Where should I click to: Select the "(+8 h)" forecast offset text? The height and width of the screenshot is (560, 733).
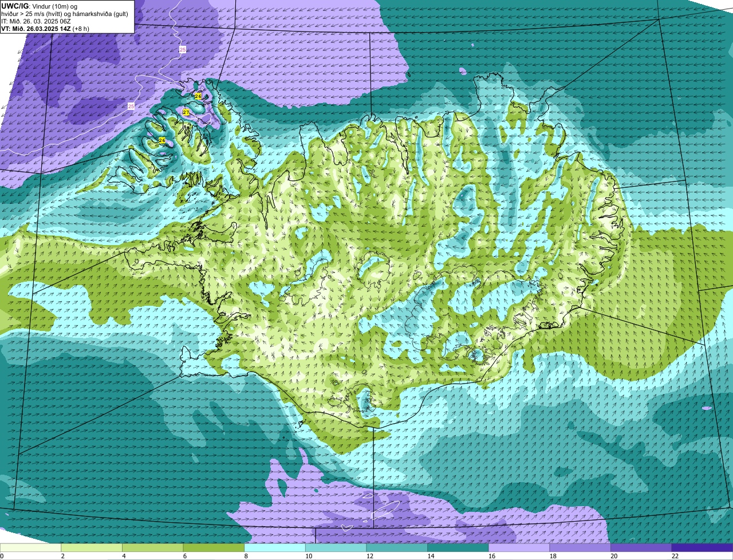coord(82,28)
